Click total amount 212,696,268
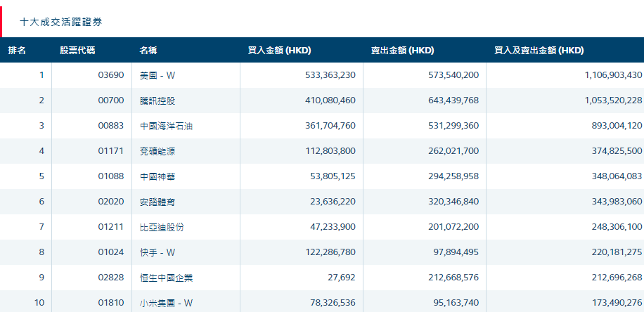The width and height of the screenshot is (644, 312). (x=617, y=278)
